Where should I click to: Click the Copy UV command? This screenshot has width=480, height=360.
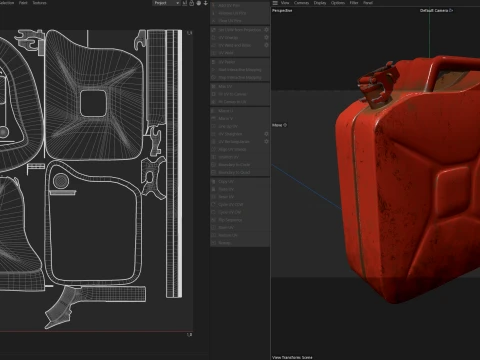[240, 182]
